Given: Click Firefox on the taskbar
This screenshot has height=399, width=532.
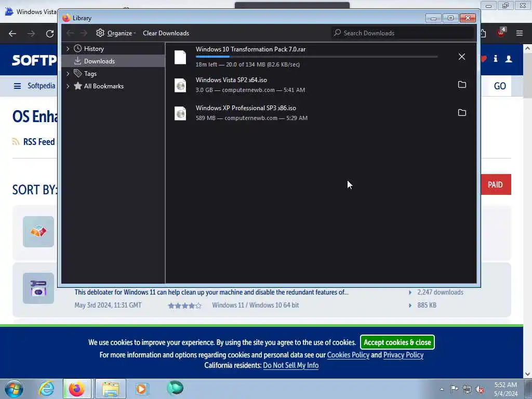Looking at the screenshot, I should pyautogui.click(x=77, y=389).
